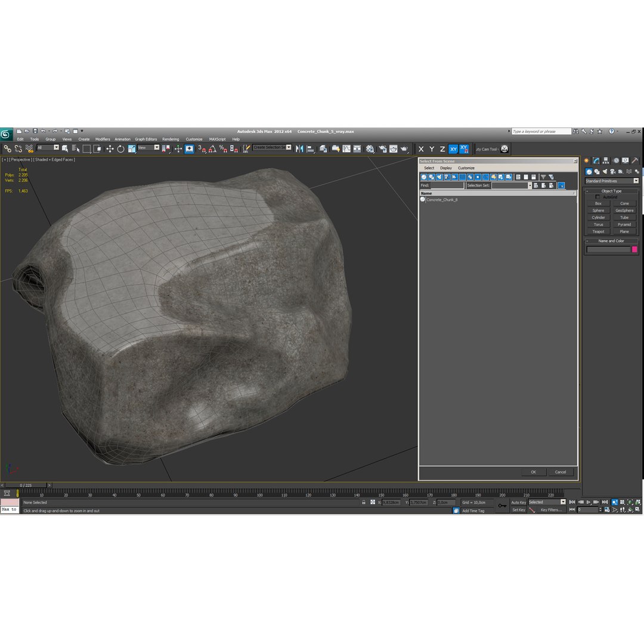Click OK in Select From Scene dialog

click(533, 472)
